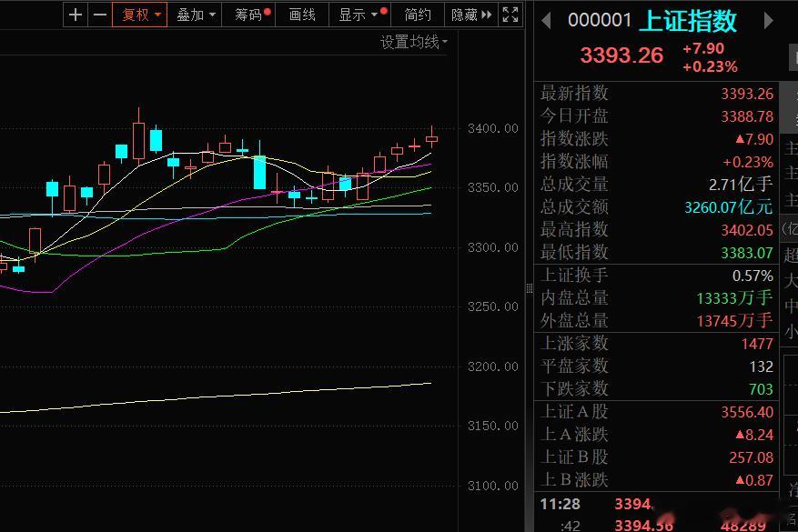Click the stock code 000001
This screenshot has width=798, height=532.
[600, 20]
